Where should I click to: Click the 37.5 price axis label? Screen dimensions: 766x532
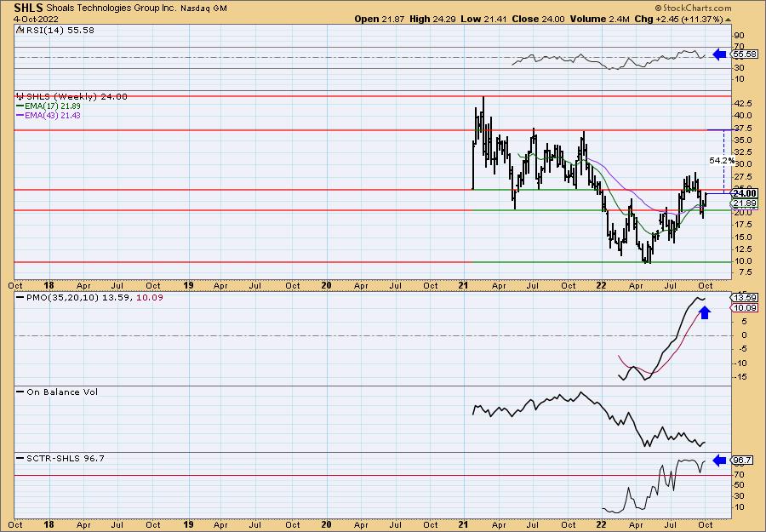(x=743, y=128)
